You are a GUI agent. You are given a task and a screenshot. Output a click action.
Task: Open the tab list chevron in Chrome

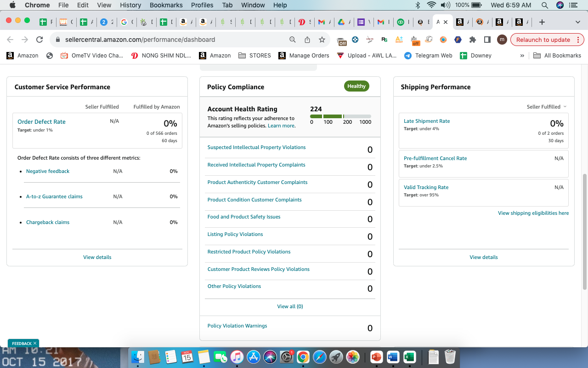tap(577, 22)
